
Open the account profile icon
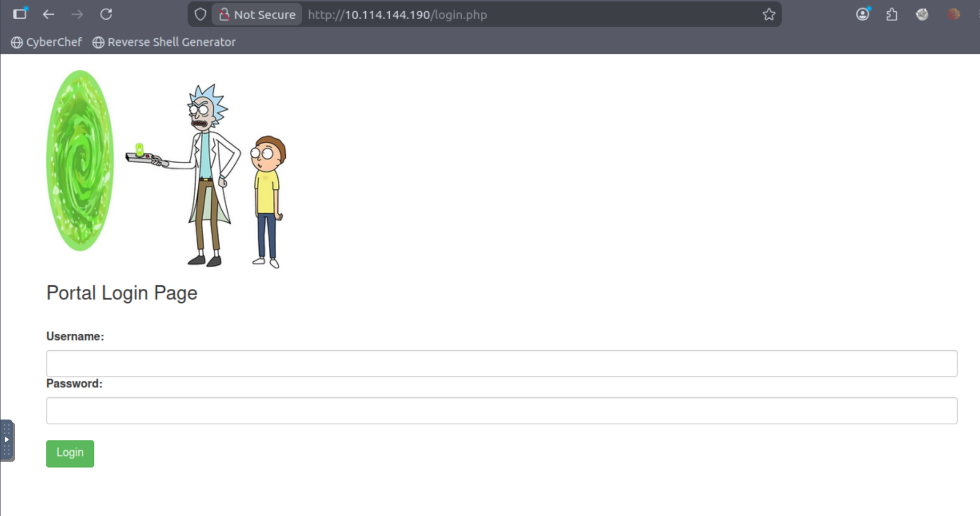point(863,14)
